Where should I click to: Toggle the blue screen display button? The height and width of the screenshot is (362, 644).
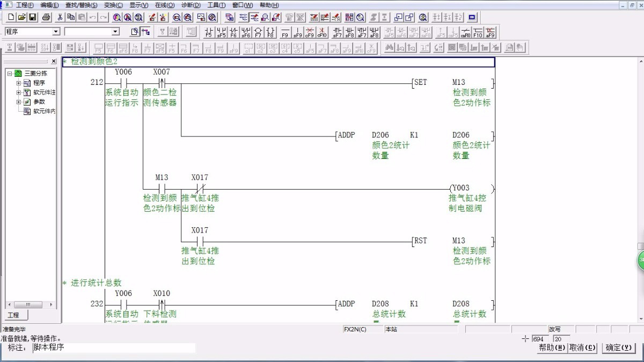click(472, 17)
